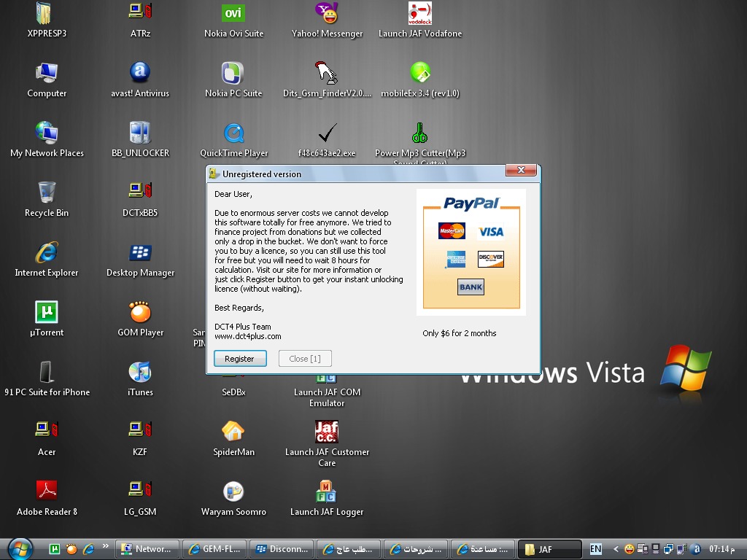Viewport: 747px width, 560px height.
Task: Switch to JAF taskbar window
Action: point(550,549)
